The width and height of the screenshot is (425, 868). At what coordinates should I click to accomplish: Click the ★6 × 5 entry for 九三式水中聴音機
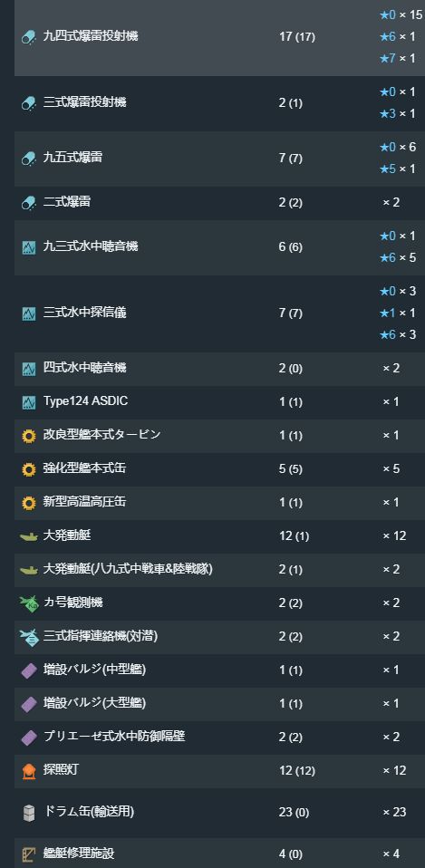pos(397,258)
